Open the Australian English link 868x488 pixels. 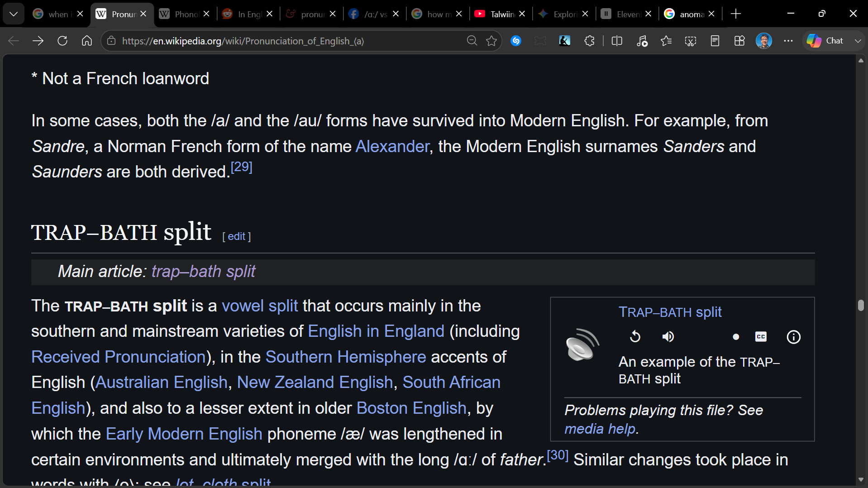(162, 383)
